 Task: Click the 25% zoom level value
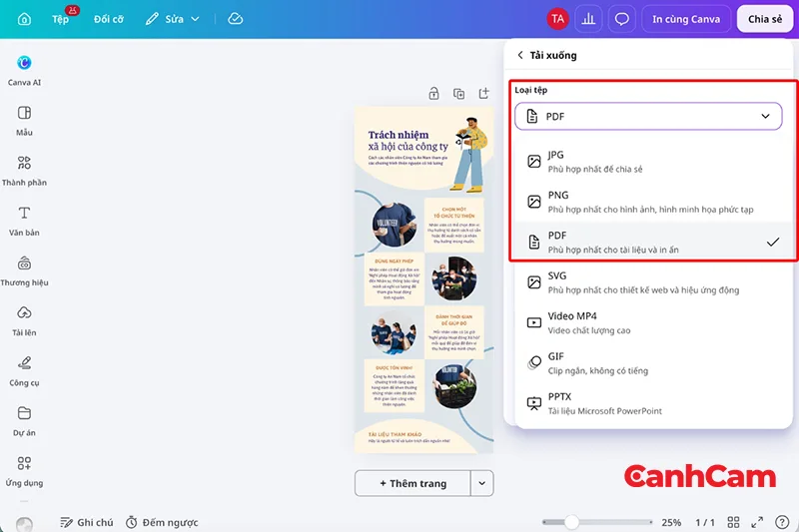[671, 522]
